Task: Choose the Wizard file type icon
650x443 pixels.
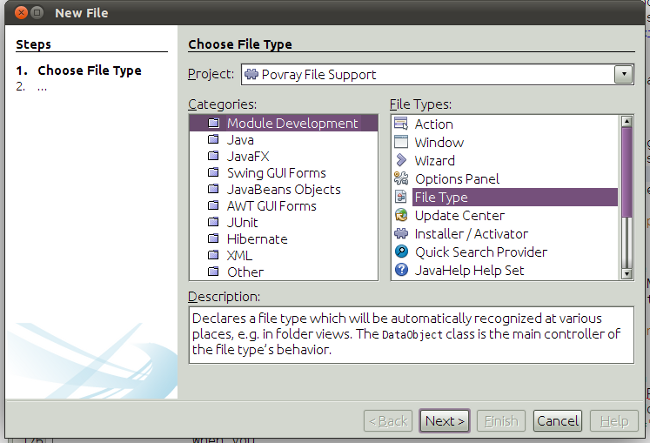Action: click(x=401, y=160)
